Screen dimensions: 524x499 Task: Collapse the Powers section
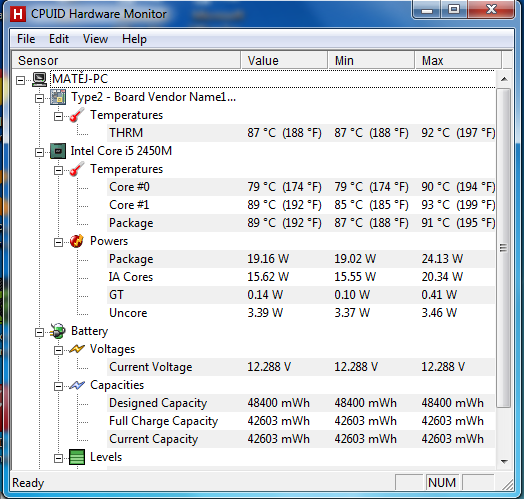58,242
